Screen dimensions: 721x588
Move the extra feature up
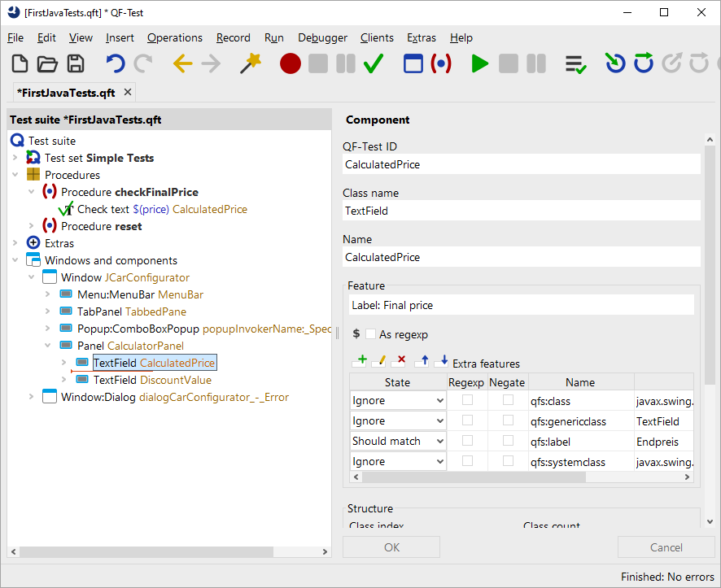click(x=422, y=361)
